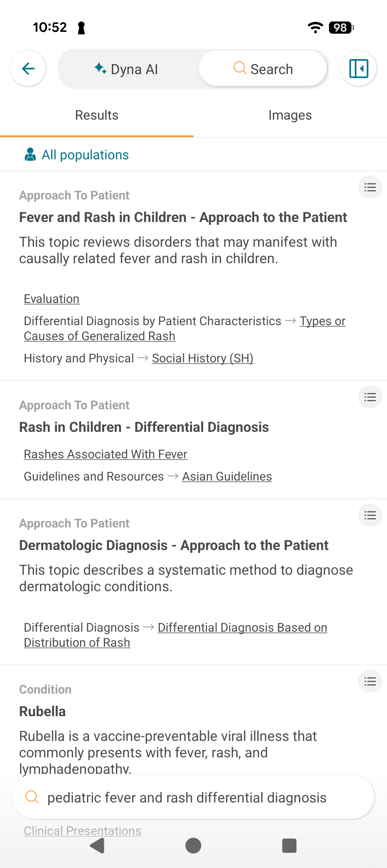Select the Results tab
Viewport: 387px width, 868px height.
coord(97,115)
